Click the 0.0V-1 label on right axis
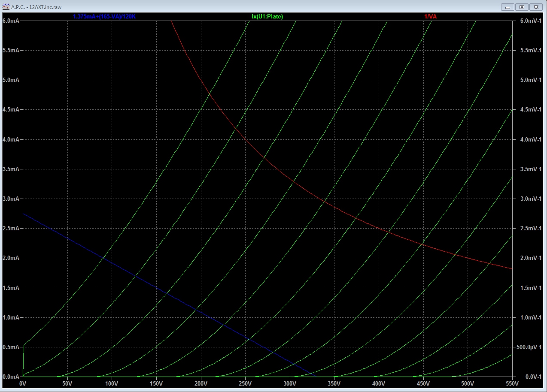Viewport: 547px width, 392px height. click(x=526, y=377)
